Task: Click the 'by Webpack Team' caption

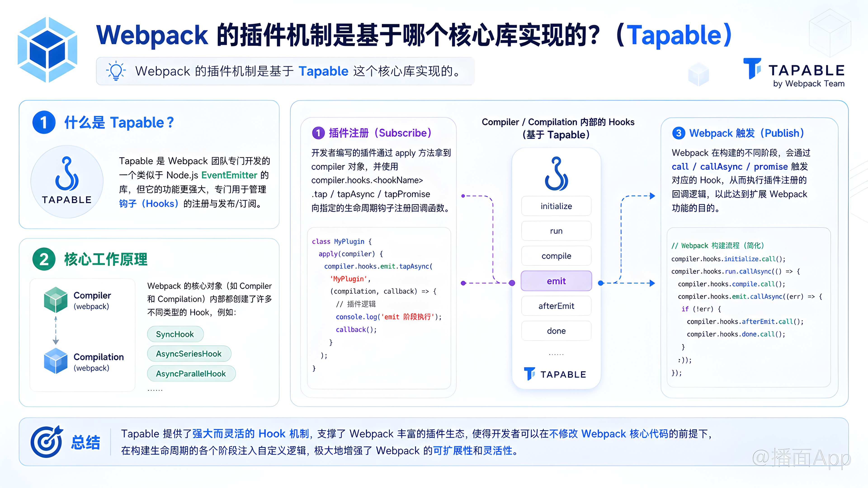Action: pos(809,84)
